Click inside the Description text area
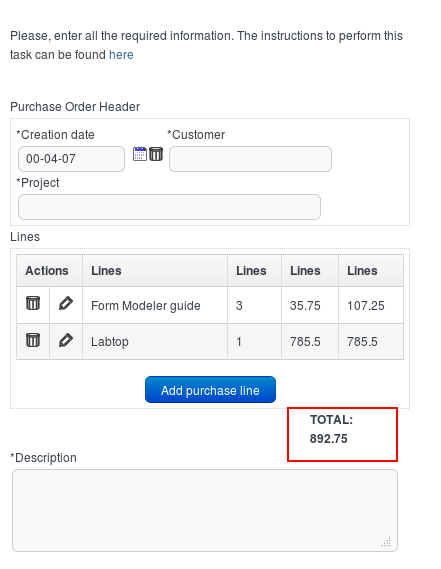The width and height of the screenshot is (441, 569). 205,511
